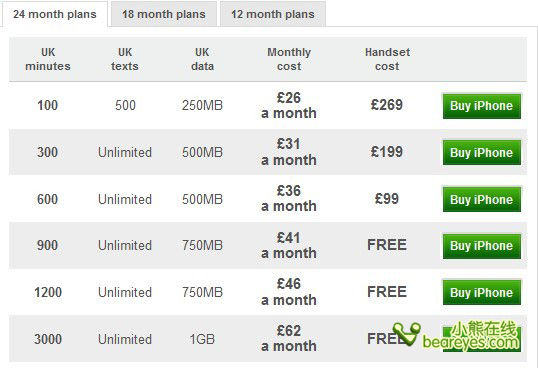
Task: Buy iPhone on the £26 a month plan
Action: coord(482,106)
